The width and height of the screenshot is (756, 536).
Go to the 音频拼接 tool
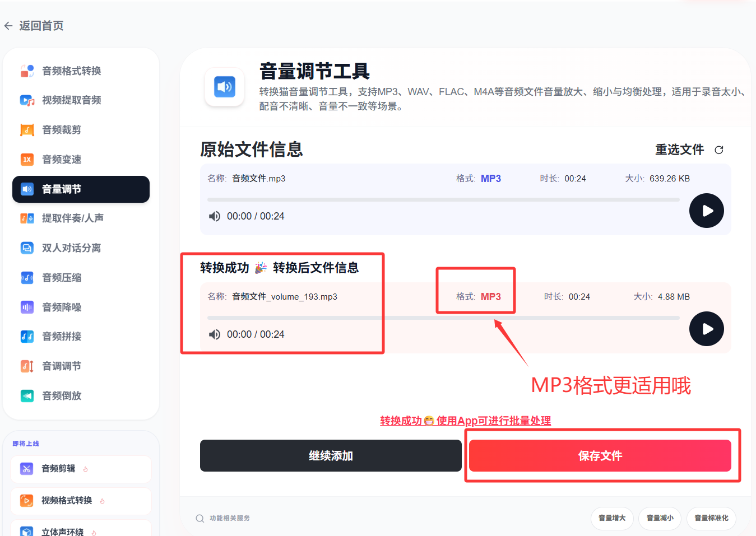click(x=62, y=337)
